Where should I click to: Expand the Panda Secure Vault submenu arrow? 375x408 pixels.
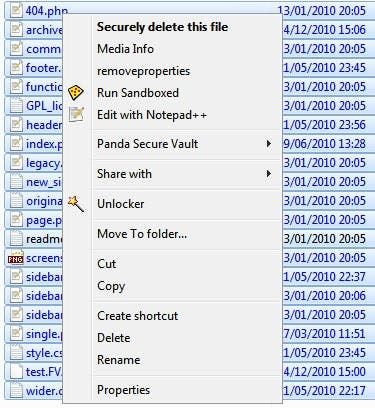pyautogui.click(x=269, y=144)
